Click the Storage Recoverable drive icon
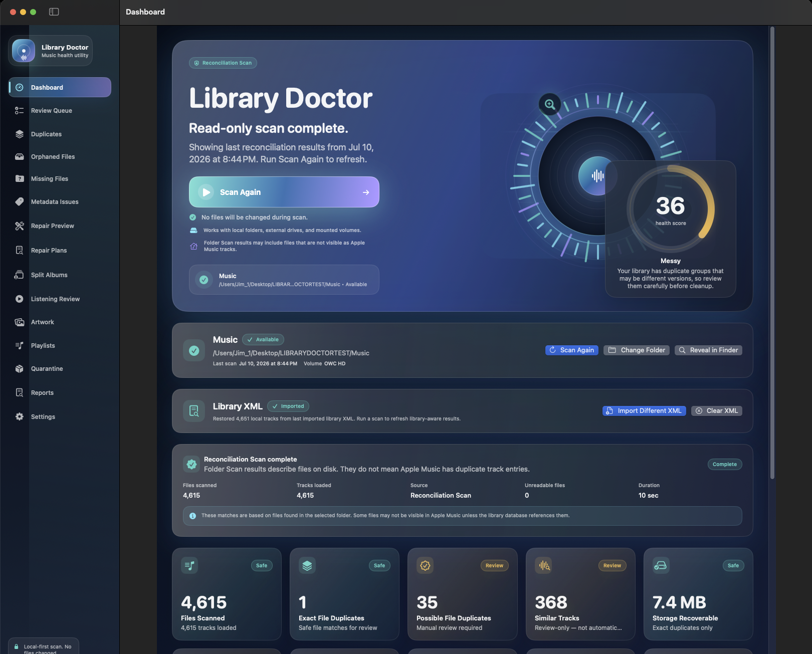This screenshot has width=812, height=654. pyautogui.click(x=661, y=565)
